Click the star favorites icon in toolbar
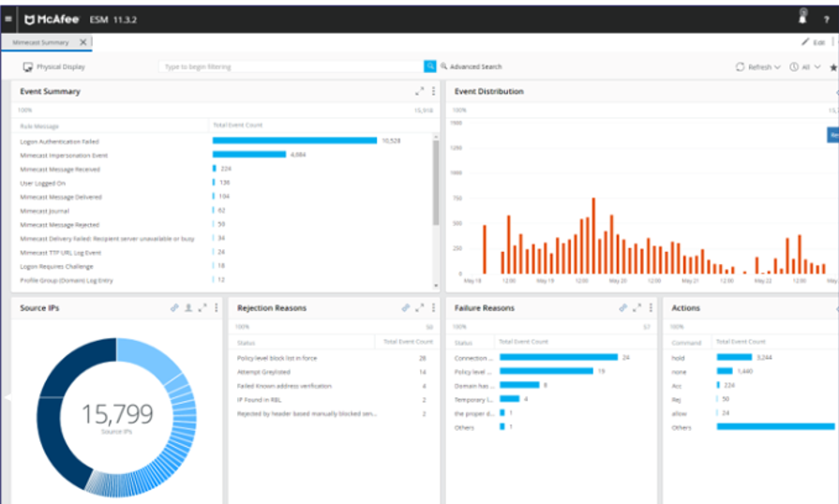 (832, 67)
